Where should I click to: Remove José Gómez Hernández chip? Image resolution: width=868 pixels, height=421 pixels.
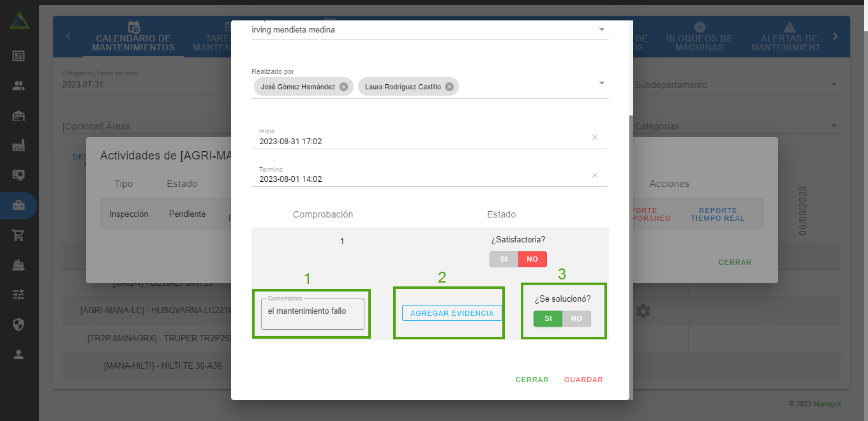pos(343,87)
